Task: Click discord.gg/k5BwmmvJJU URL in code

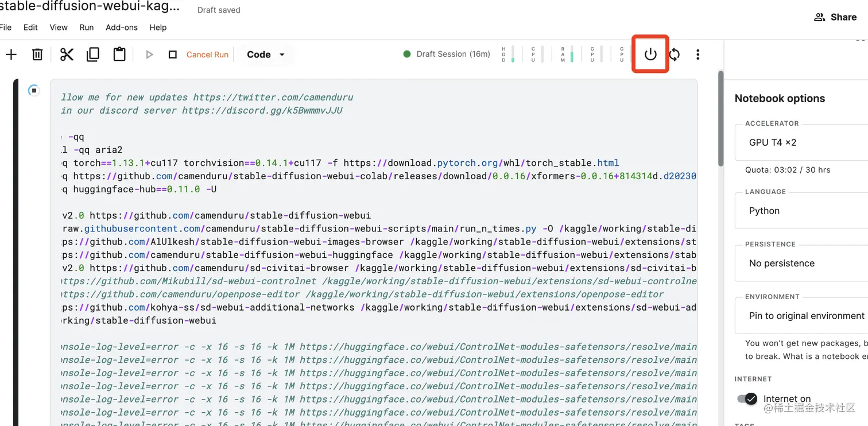Action: [262, 110]
